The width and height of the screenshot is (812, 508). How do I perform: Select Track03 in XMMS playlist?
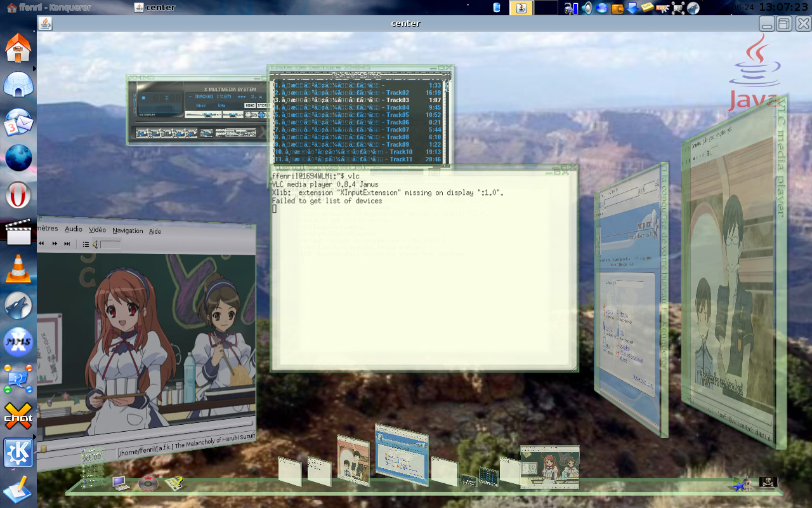(x=358, y=100)
